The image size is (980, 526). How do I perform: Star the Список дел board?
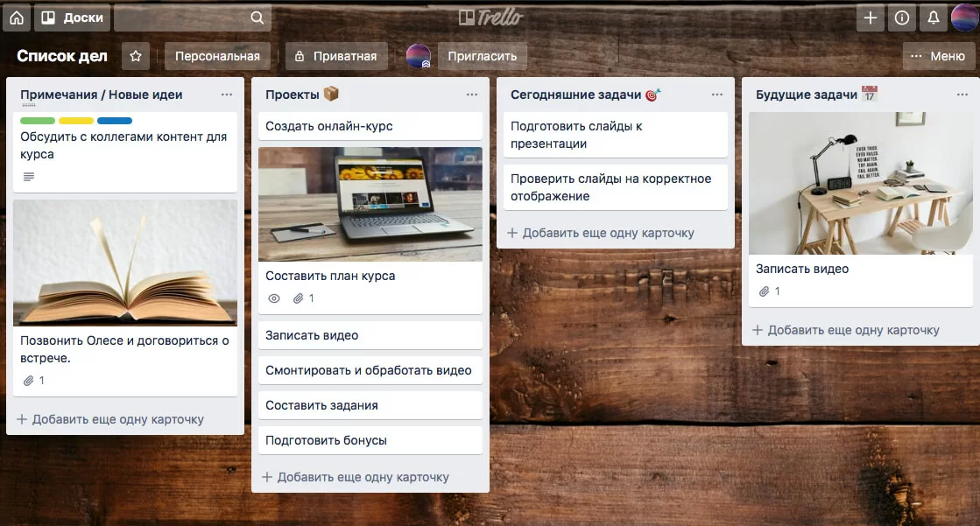tap(136, 55)
